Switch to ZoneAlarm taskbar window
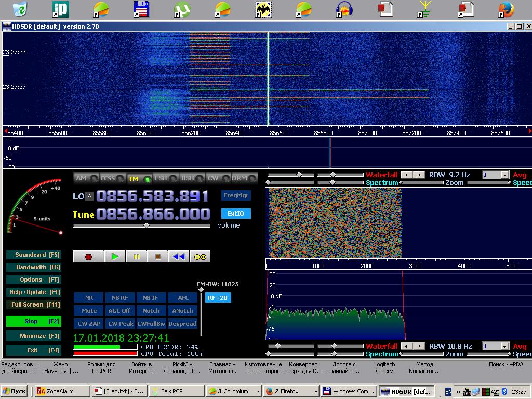The height and width of the screenshot is (399, 532). point(62,391)
